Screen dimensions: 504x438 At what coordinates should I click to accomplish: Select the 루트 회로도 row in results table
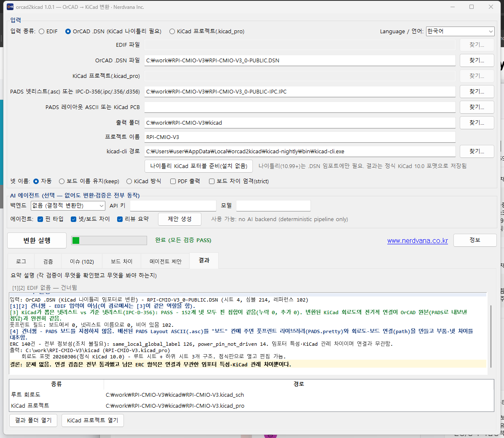click(251, 395)
